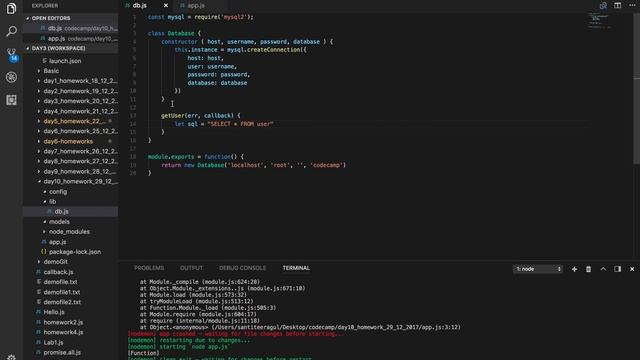The height and width of the screenshot is (360, 640).
Task: Place cursor on the getUser method line
Action: [x=200, y=116]
